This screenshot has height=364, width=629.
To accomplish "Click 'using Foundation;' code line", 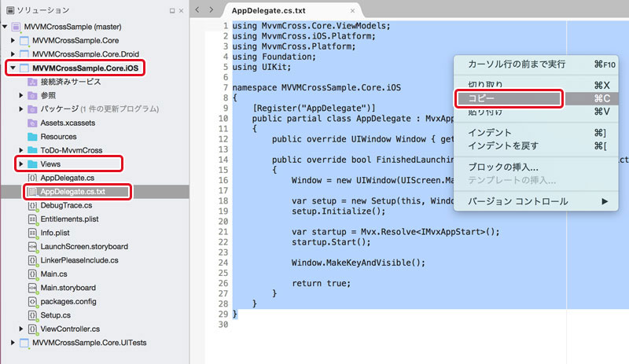I will (274, 57).
